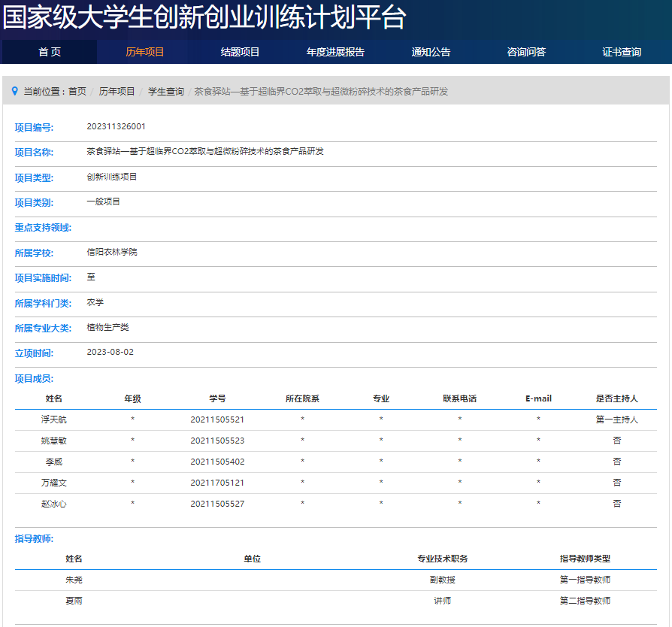The image size is (672, 627).
Task: Open the 通知公告 page
Action: [x=431, y=52]
